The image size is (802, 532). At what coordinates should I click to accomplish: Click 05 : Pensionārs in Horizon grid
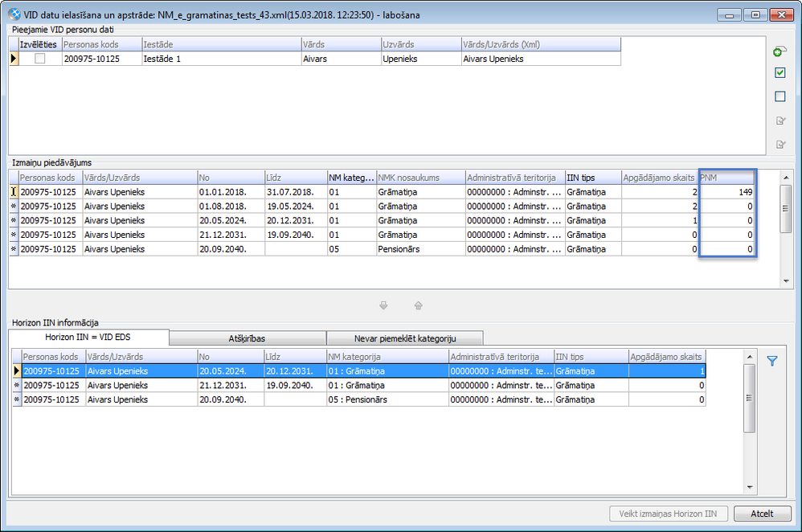tap(387, 399)
